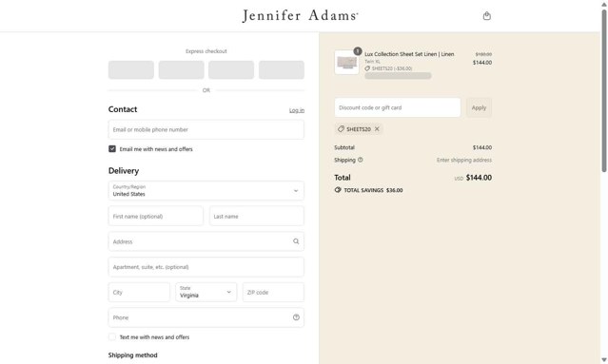Image resolution: width=608 pixels, height=364 pixels.
Task: Click the $144.00 total amount
Action: click(x=479, y=178)
